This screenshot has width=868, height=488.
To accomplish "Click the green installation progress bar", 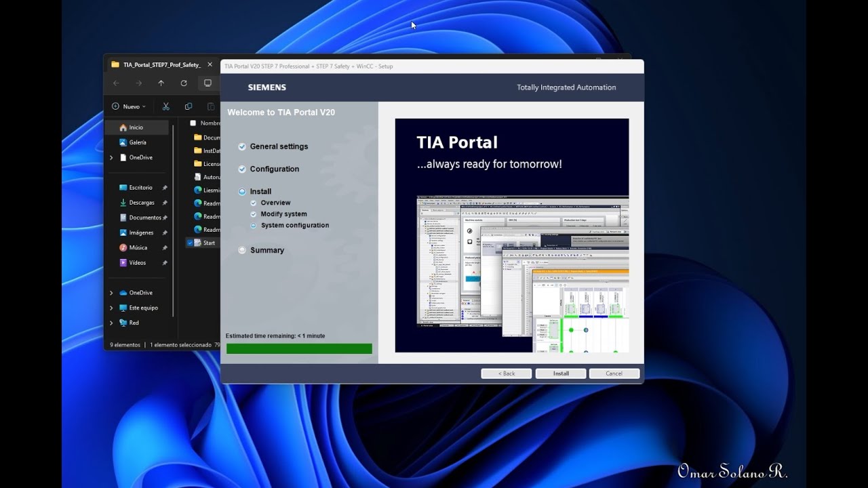I will coord(299,348).
